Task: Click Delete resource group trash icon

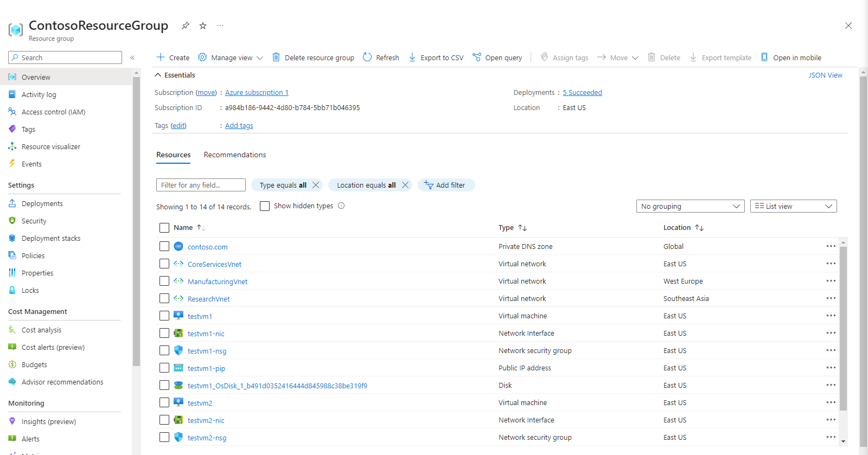Action: point(276,57)
